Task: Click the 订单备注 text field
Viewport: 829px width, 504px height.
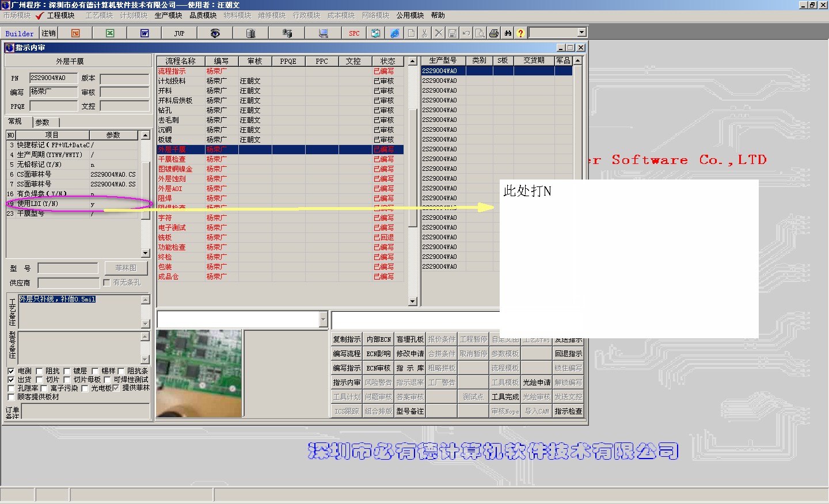Action: pos(85,411)
